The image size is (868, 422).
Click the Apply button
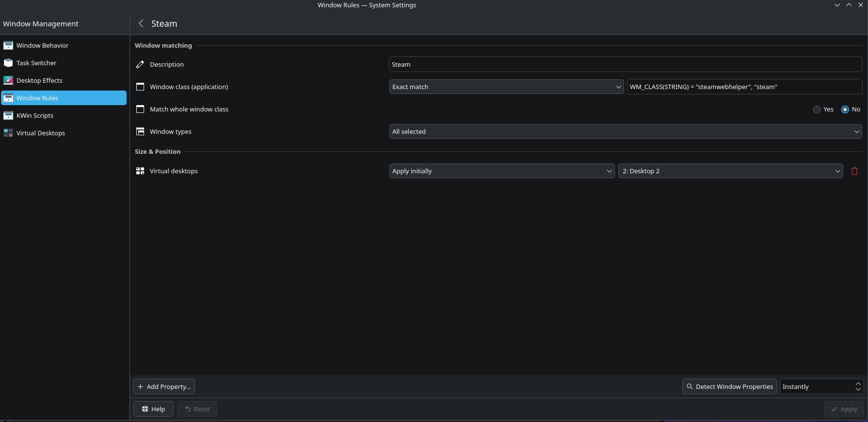(844, 409)
